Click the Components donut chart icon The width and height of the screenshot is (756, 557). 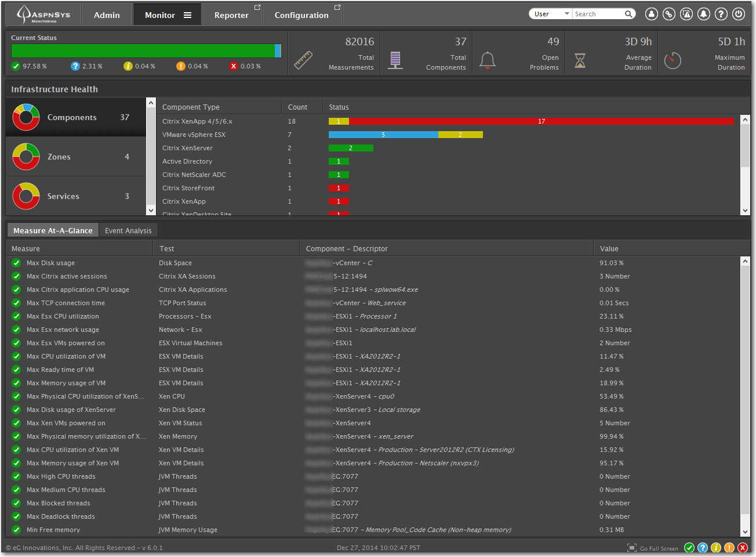26,117
